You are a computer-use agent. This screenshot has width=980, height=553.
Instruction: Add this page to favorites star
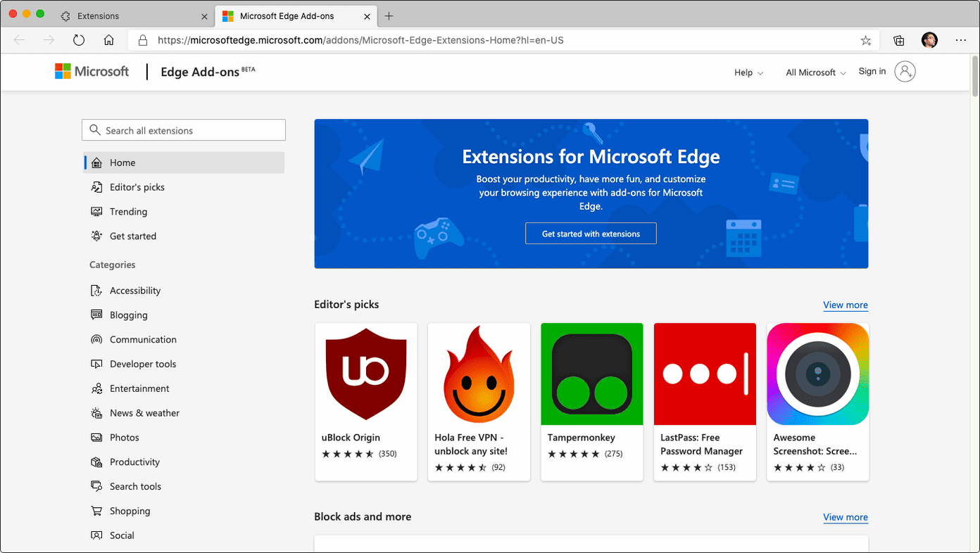pyautogui.click(x=866, y=40)
